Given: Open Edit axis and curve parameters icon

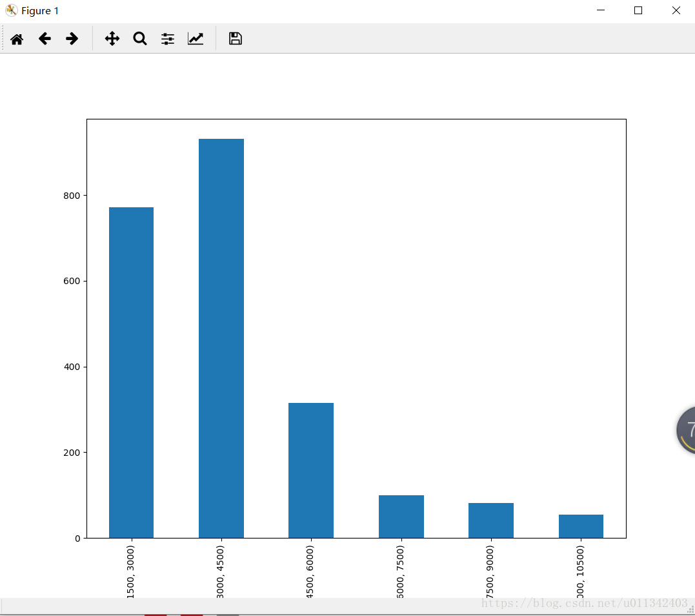Looking at the screenshot, I should click(x=196, y=39).
